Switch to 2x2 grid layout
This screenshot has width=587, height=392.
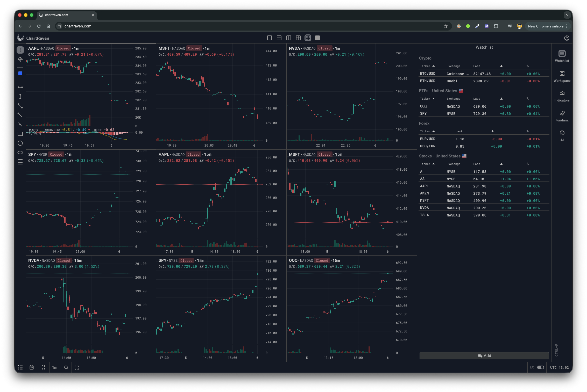[x=298, y=38]
